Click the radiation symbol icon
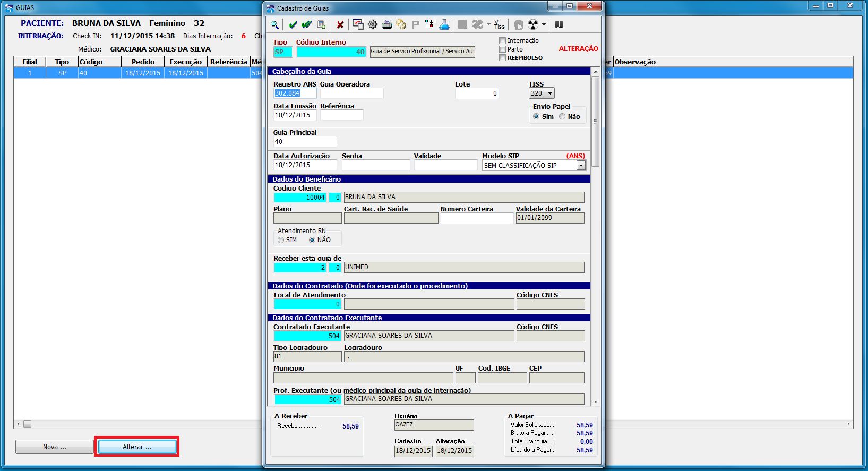 pos(533,24)
